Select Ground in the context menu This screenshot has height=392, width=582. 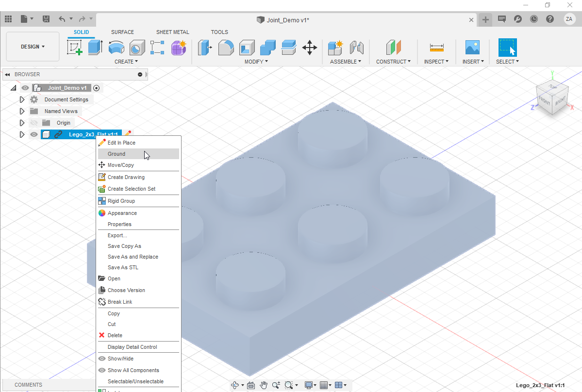pyautogui.click(x=116, y=153)
